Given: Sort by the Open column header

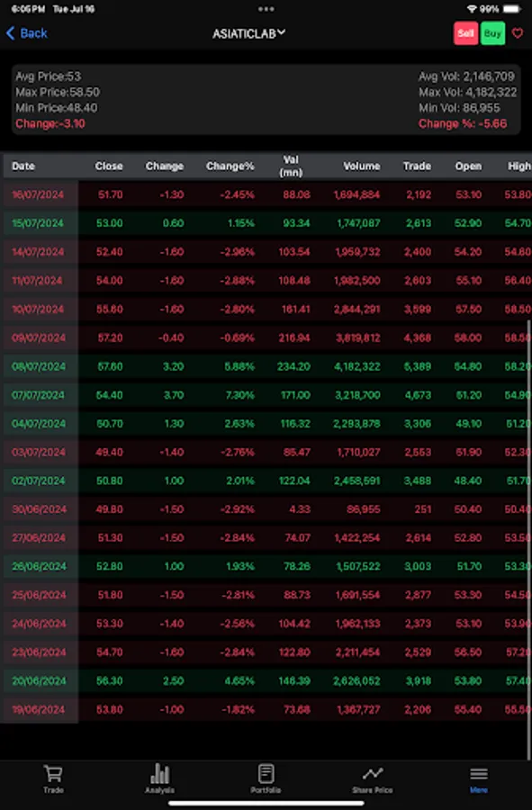Looking at the screenshot, I should coord(468,166).
